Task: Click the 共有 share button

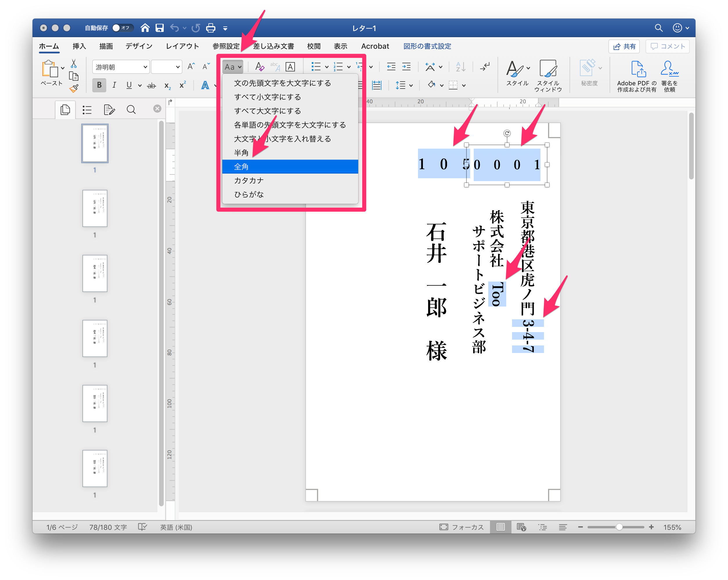Action: pos(624,46)
